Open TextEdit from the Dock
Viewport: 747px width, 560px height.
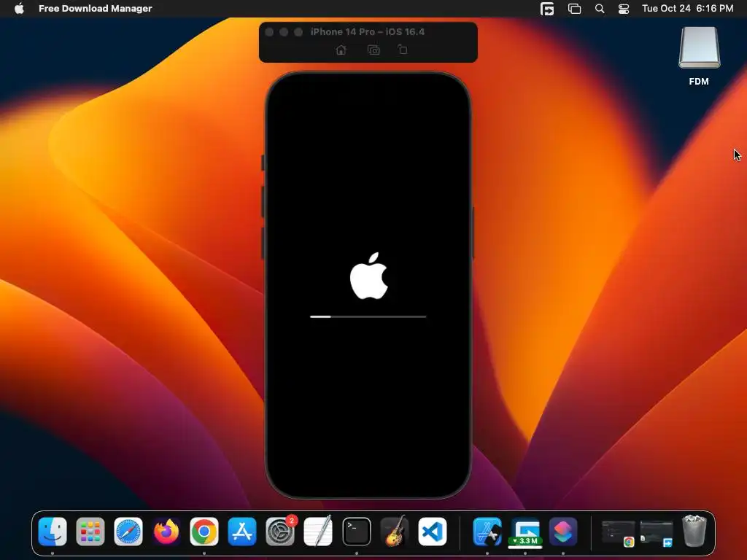[318, 532]
